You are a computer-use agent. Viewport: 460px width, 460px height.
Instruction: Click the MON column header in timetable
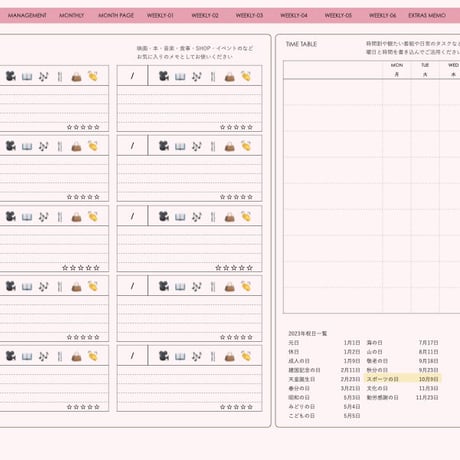click(397, 70)
